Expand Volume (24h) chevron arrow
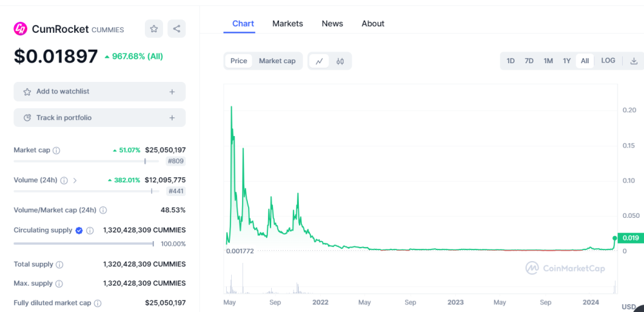 (x=75, y=180)
